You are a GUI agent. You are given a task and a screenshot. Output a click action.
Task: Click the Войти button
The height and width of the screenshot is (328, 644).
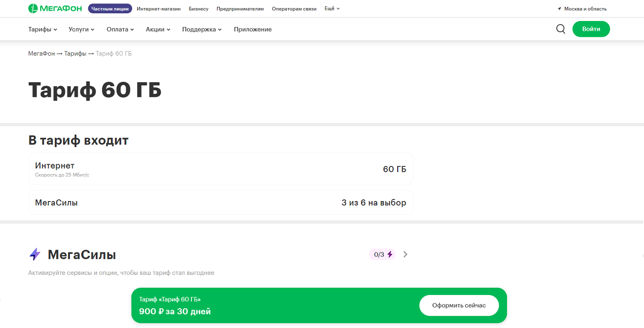(591, 29)
